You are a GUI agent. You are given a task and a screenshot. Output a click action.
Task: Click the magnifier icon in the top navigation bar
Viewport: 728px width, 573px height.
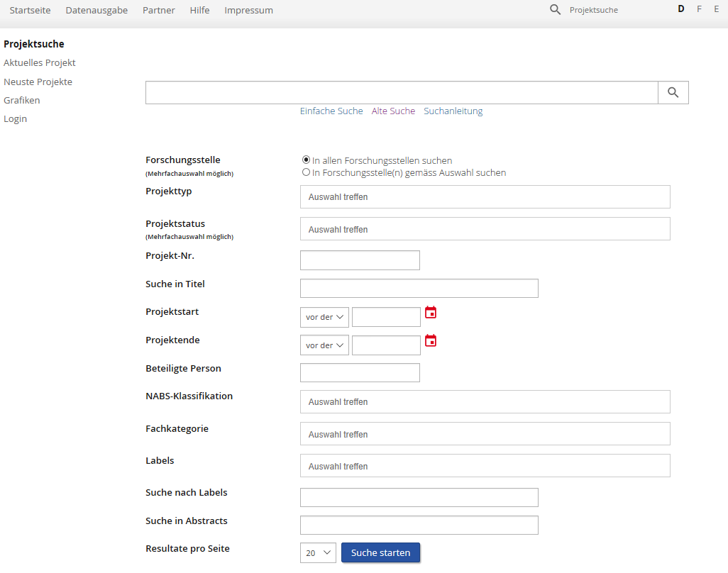pyautogui.click(x=556, y=10)
